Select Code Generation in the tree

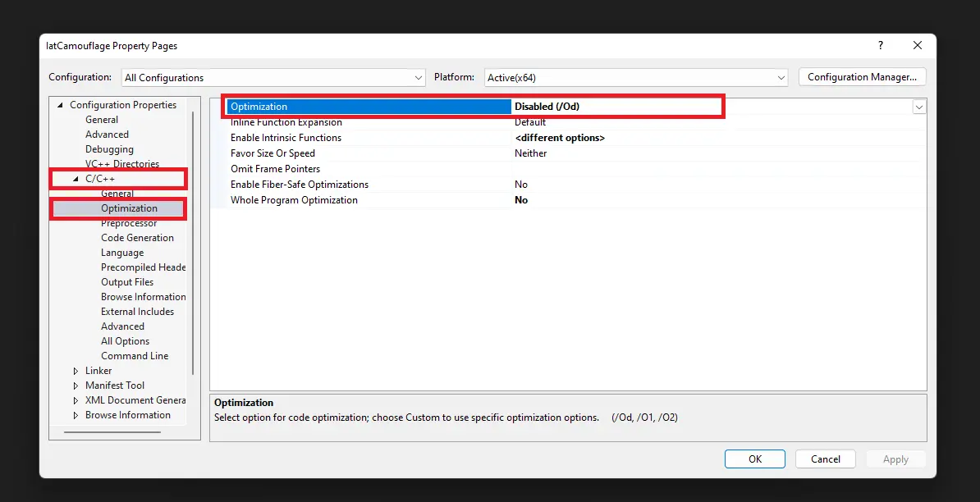point(137,238)
